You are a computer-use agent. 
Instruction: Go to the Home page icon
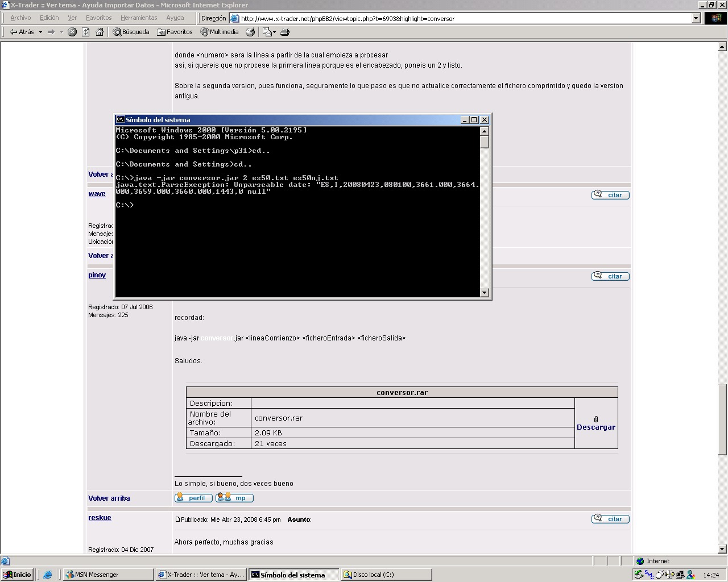point(100,32)
